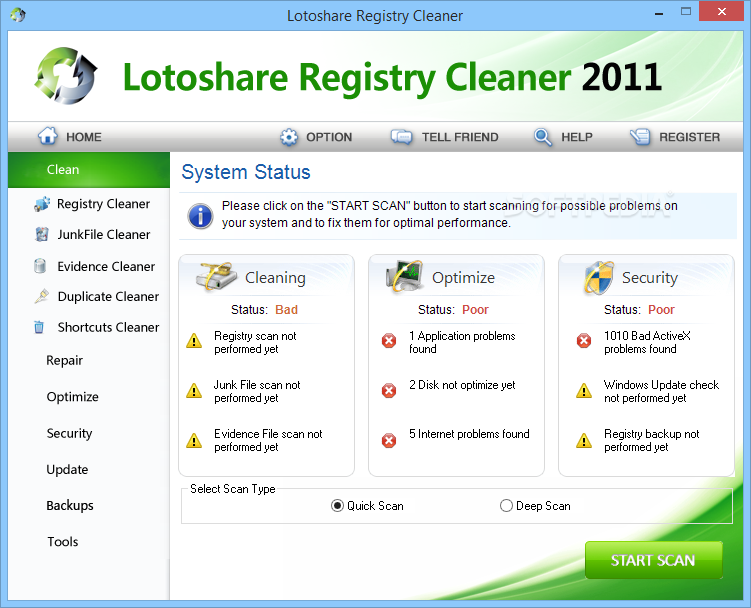
Task: Select the Quick Scan radio button
Action: [x=337, y=505]
